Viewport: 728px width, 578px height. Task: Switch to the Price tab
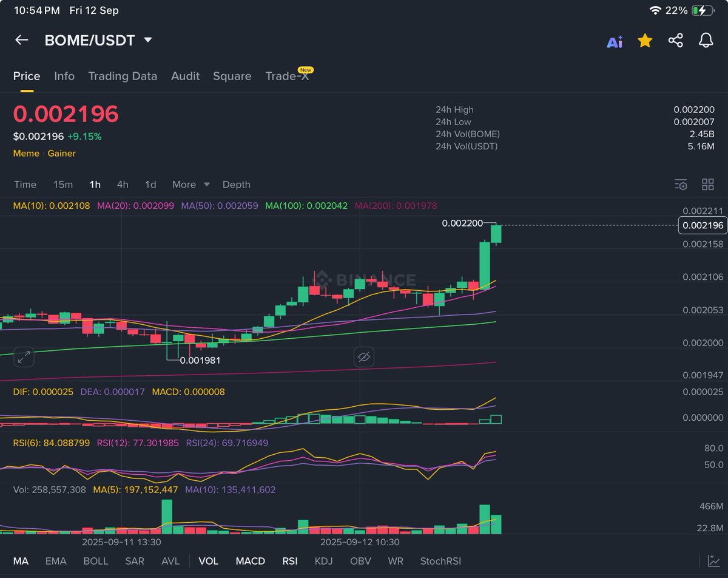(x=27, y=76)
